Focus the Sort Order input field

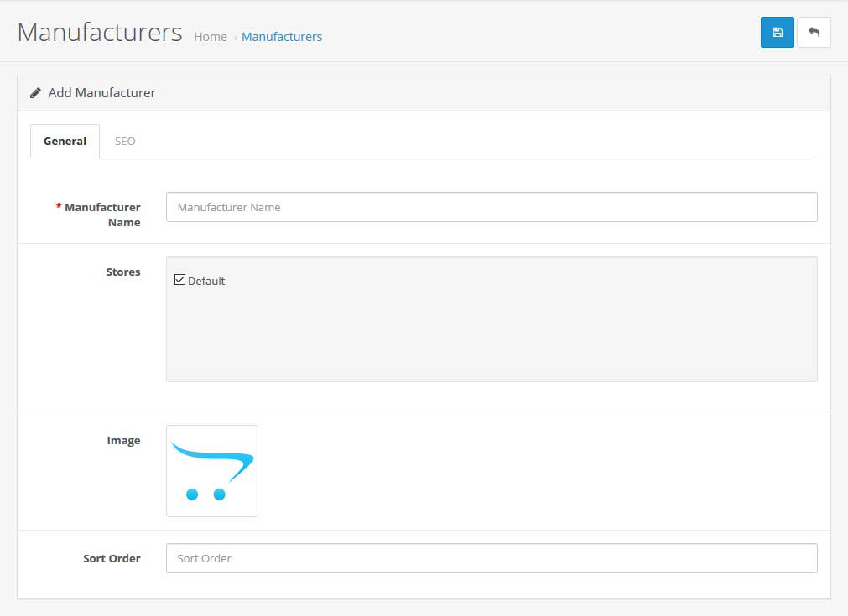tap(492, 558)
